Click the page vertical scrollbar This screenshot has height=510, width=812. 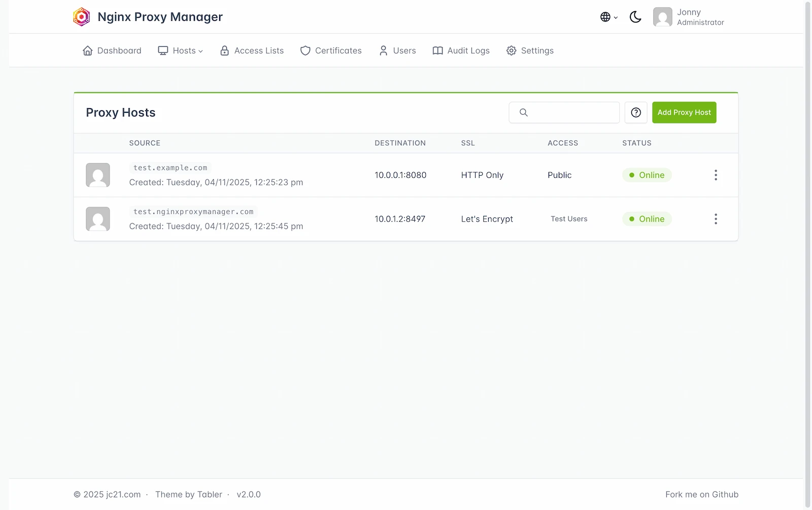coord(808,254)
